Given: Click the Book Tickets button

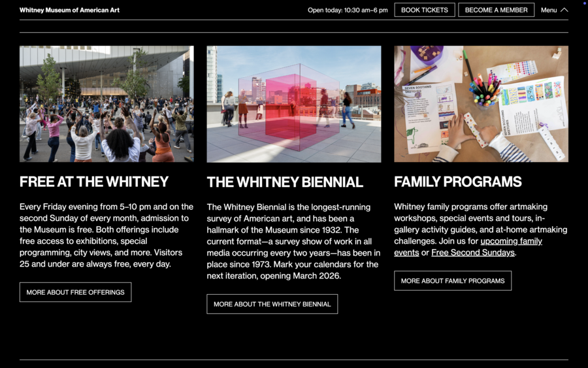Looking at the screenshot, I should pyautogui.click(x=425, y=10).
